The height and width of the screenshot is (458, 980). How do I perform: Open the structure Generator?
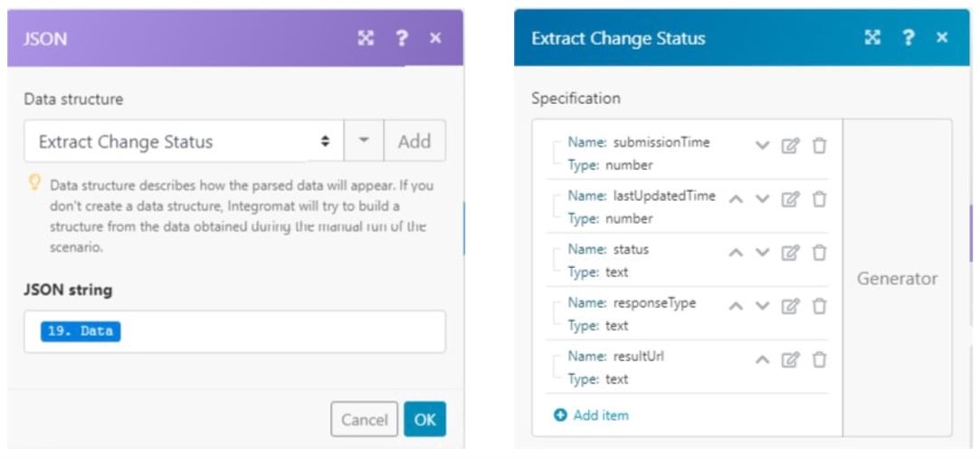897,278
